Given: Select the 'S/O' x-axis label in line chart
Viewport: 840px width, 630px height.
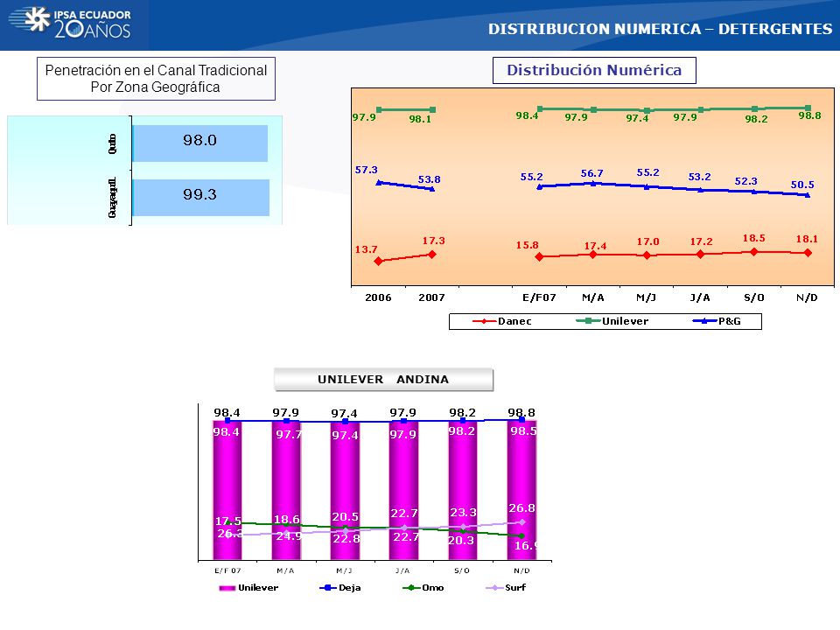Looking at the screenshot, I should coord(753,297).
